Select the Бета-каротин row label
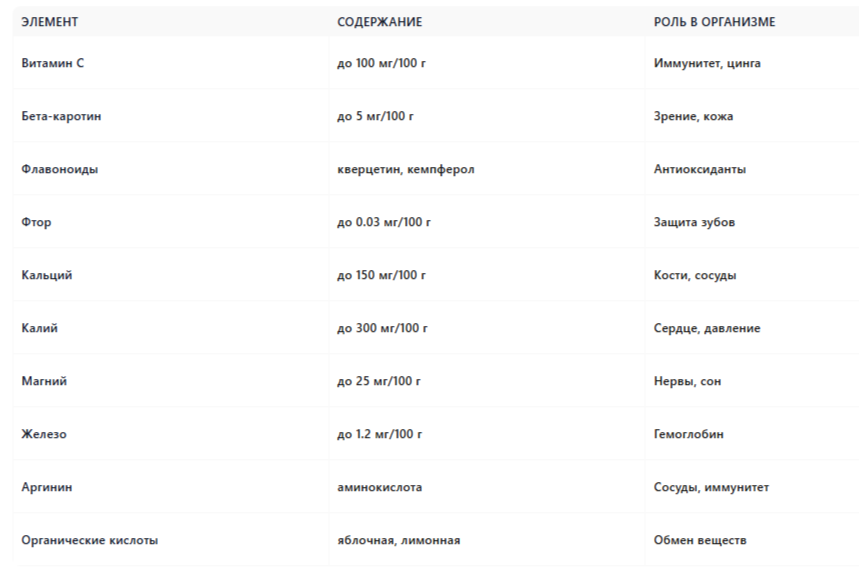859x578 pixels. [x=61, y=116]
